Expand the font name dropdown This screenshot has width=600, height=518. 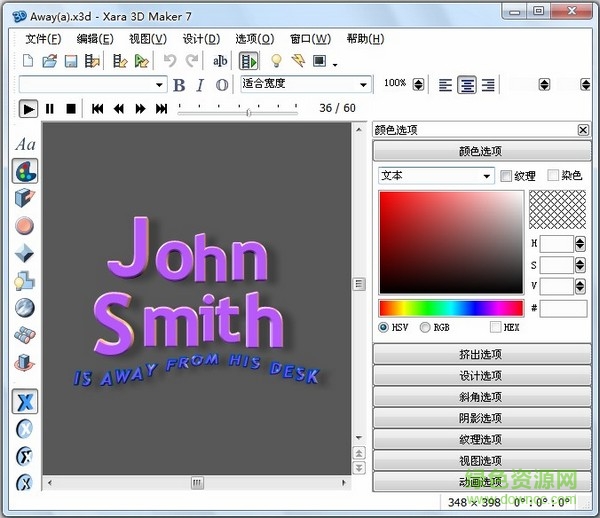159,85
